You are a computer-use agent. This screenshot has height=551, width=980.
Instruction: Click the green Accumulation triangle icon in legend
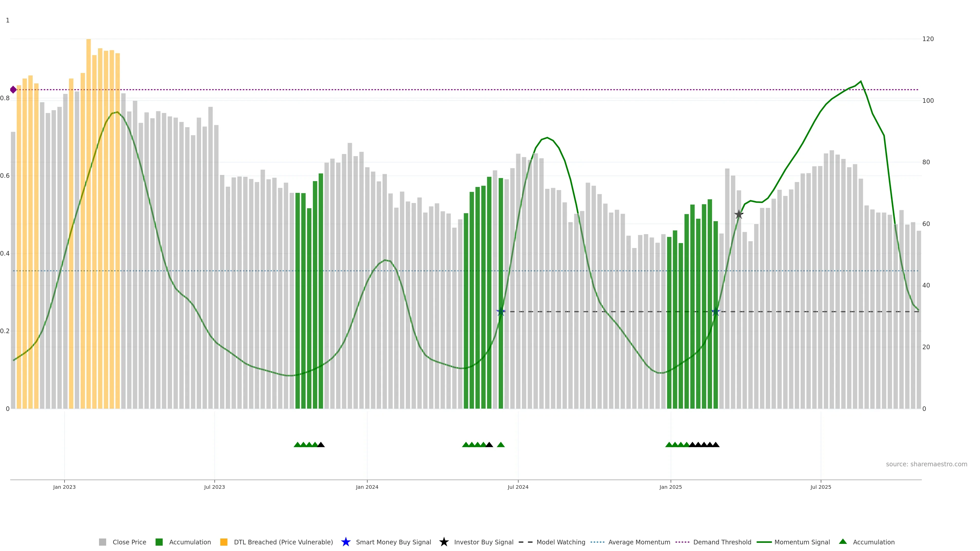[843, 542]
